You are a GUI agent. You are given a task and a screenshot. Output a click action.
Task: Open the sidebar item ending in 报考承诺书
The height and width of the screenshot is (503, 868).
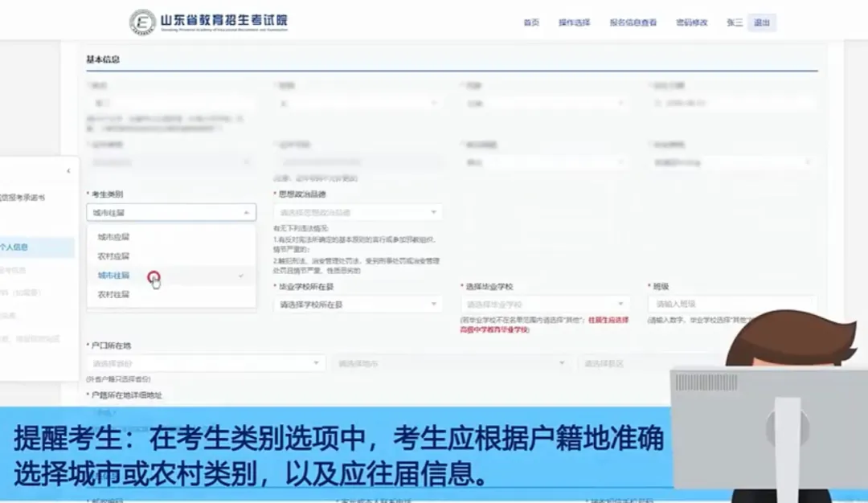[23, 198]
